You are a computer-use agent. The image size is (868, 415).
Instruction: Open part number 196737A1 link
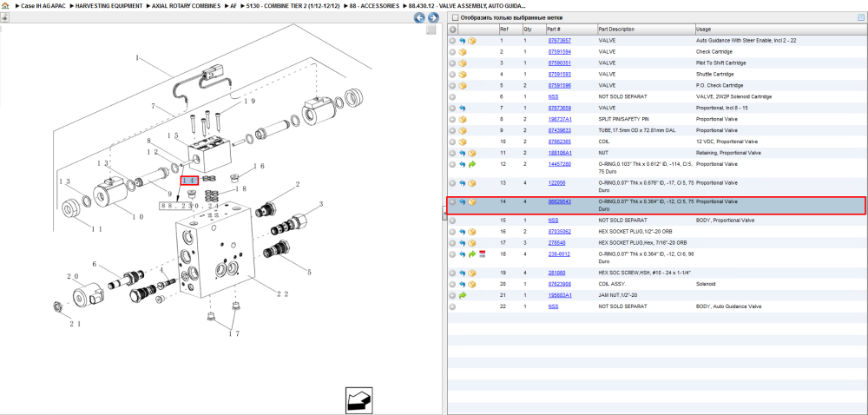pos(560,119)
